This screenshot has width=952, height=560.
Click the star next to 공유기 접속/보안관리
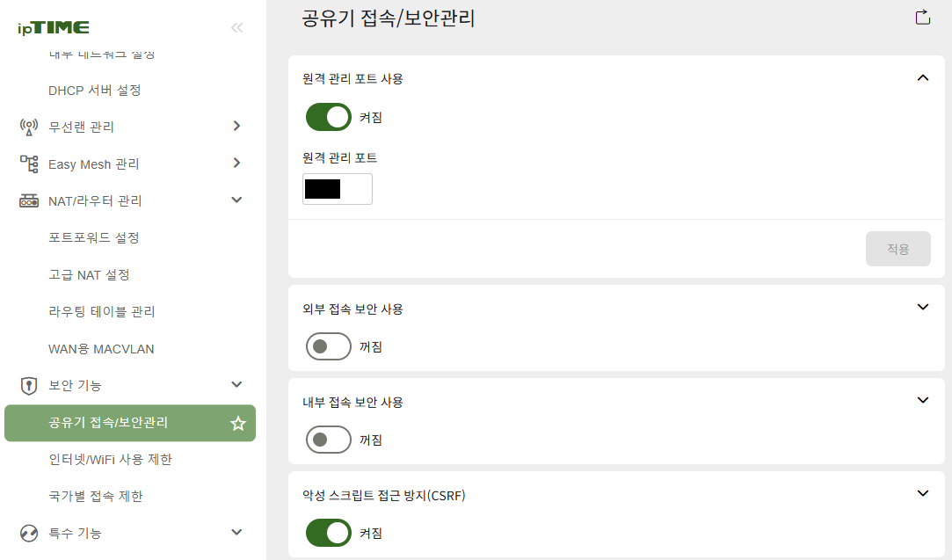point(237,423)
